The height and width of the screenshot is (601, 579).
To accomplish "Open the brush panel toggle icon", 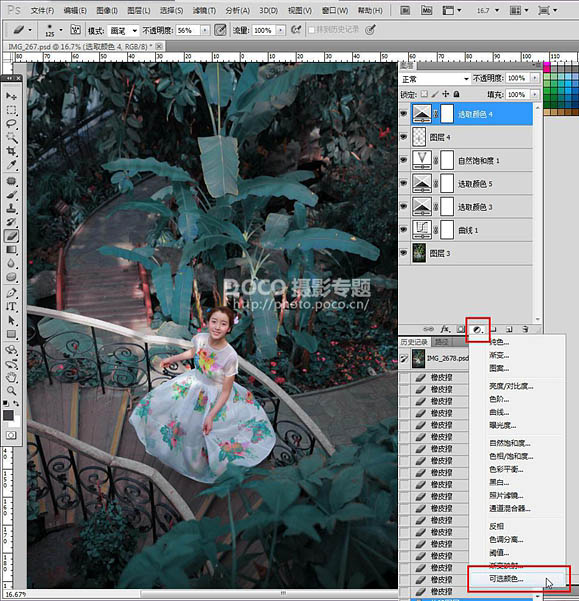I will click(x=76, y=30).
